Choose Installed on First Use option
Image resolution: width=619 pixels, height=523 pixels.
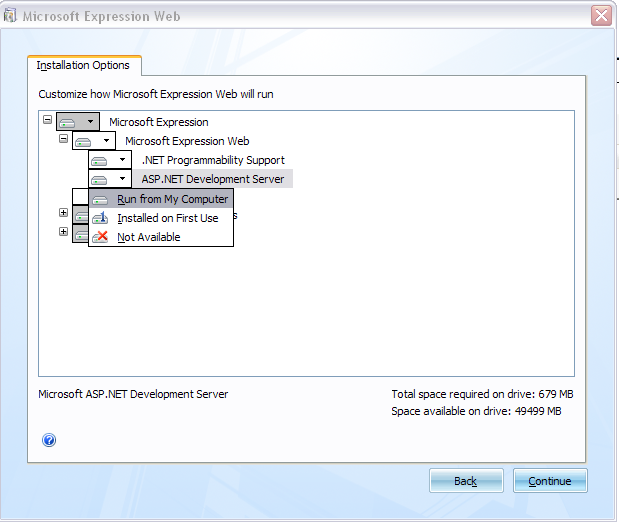161,218
